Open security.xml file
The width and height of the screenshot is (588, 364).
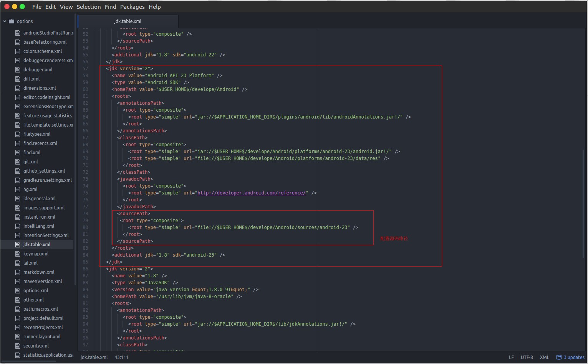coord(37,346)
